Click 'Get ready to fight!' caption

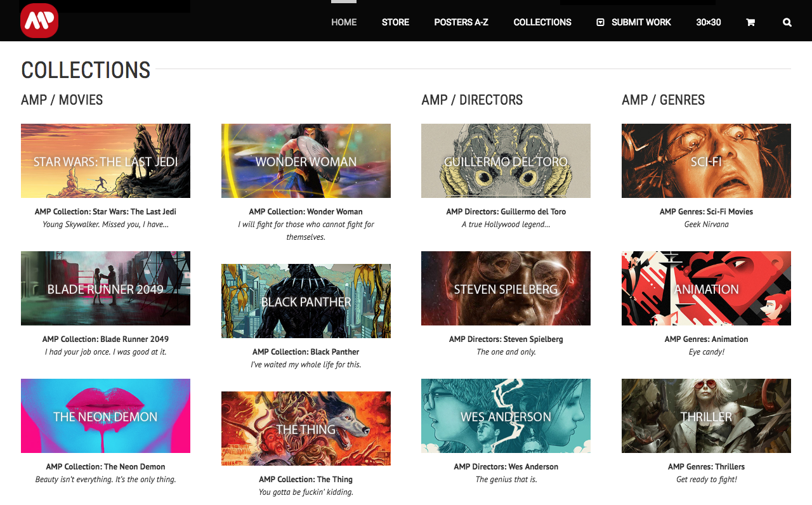pyautogui.click(x=706, y=480)
